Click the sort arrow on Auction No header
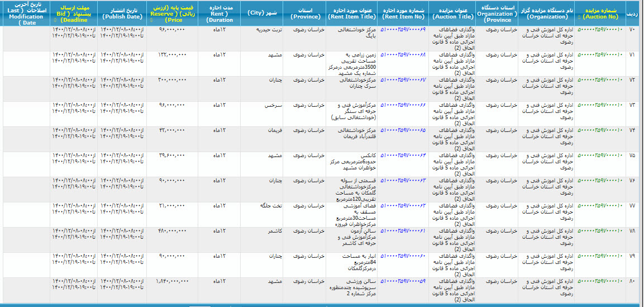644x307 pixels. (x=579, y=17)
